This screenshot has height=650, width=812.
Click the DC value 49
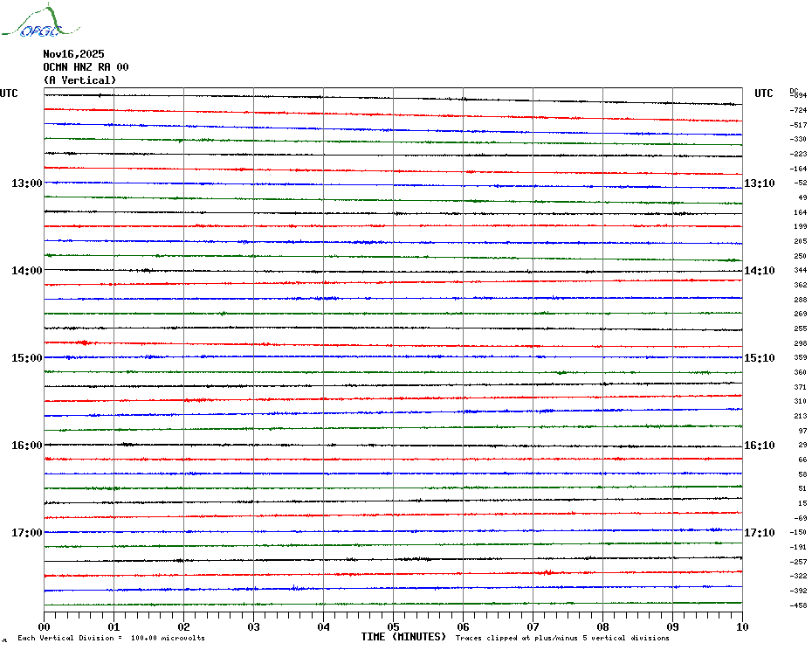click(x=802, y=197)
